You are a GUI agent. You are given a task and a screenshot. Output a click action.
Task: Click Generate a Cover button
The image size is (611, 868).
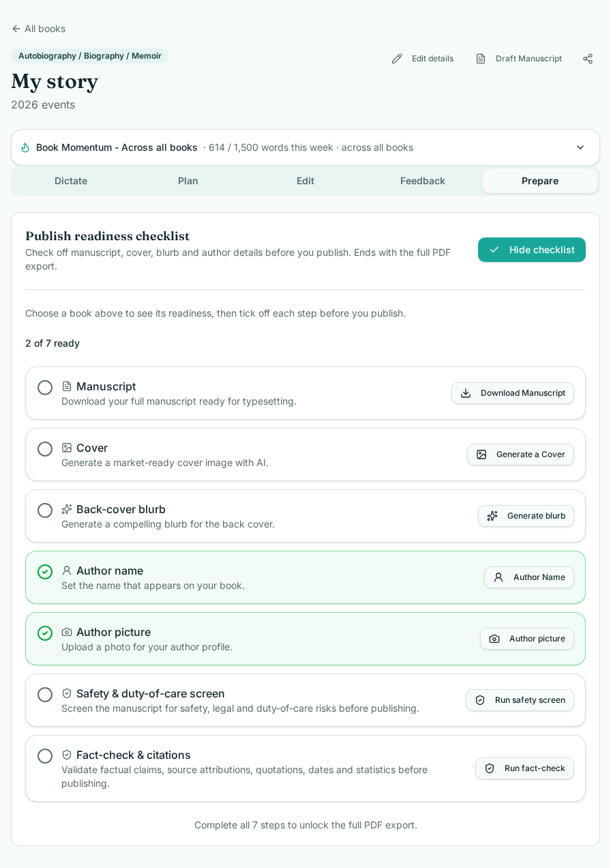pyautogui.click(x=520, y=454)
